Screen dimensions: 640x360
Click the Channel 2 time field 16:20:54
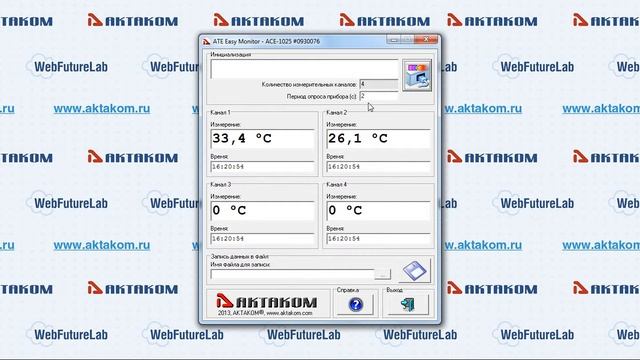(x=378, y=167)
